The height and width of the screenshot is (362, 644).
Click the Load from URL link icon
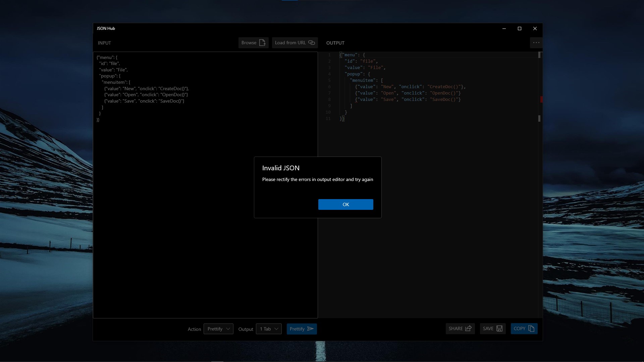[x=312, y=43]
